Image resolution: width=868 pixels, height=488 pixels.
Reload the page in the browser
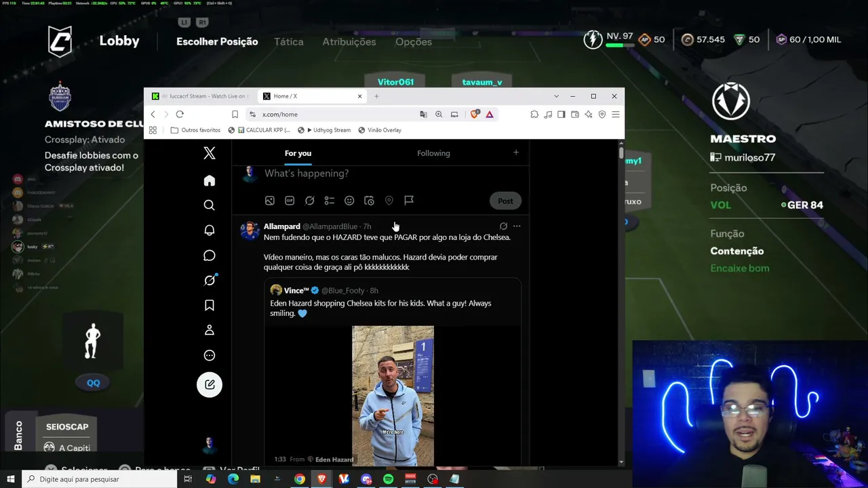coord(180,115)
